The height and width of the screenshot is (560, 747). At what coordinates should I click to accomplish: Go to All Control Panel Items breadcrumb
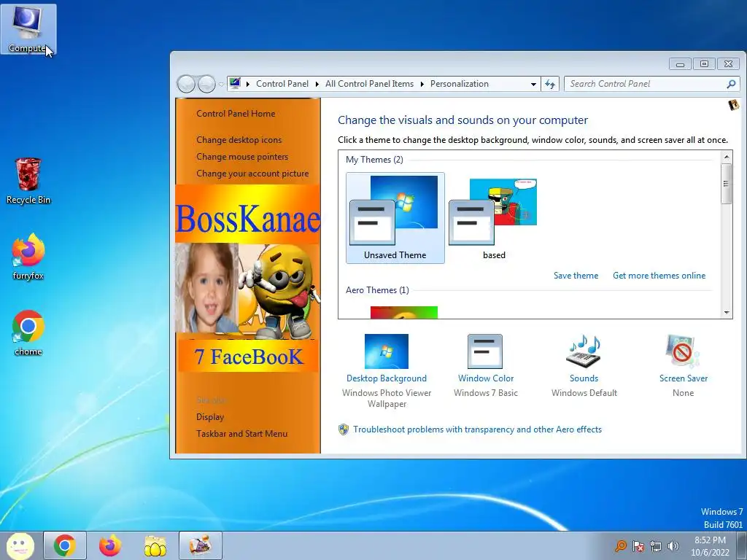coord(369,84)
